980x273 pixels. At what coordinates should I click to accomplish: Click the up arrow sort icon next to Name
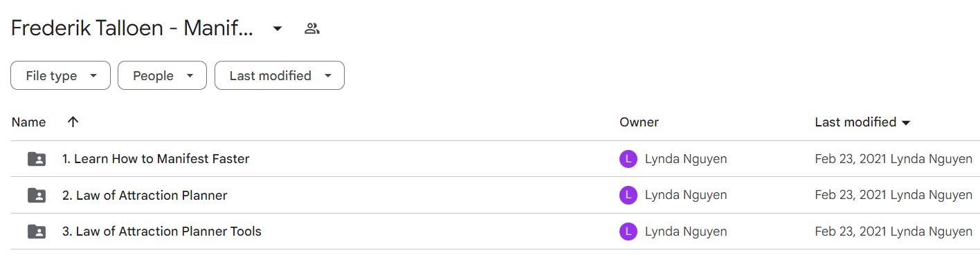[73, 122]
